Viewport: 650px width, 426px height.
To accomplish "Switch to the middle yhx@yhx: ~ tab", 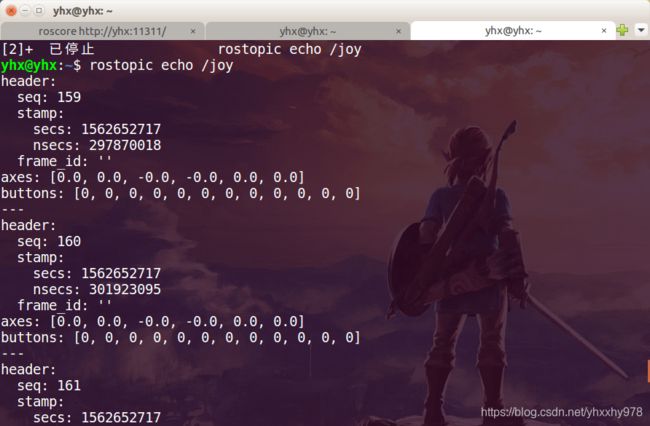I will 308,31.
